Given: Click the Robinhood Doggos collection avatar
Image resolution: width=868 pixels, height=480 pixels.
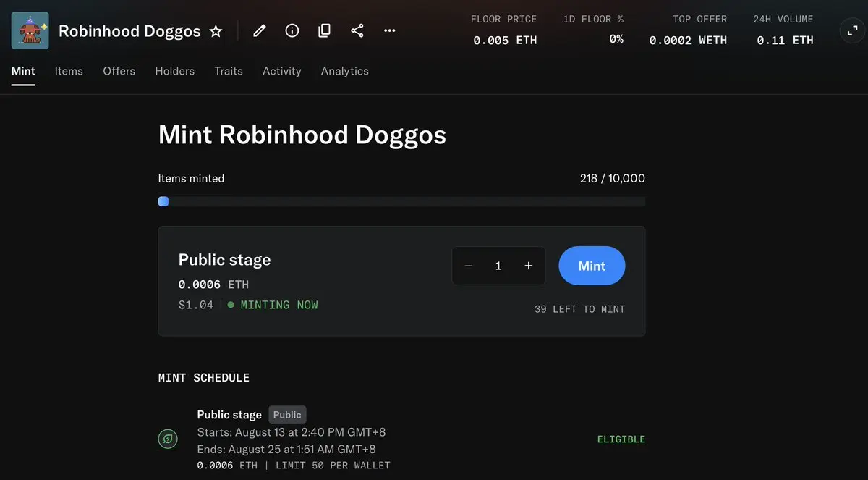Looking at the screenshot, I should (30, 30).
